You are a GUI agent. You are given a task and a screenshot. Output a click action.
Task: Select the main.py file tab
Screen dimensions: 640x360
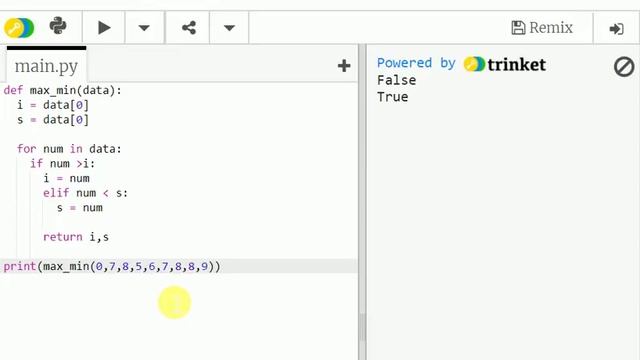pos(46,66)
